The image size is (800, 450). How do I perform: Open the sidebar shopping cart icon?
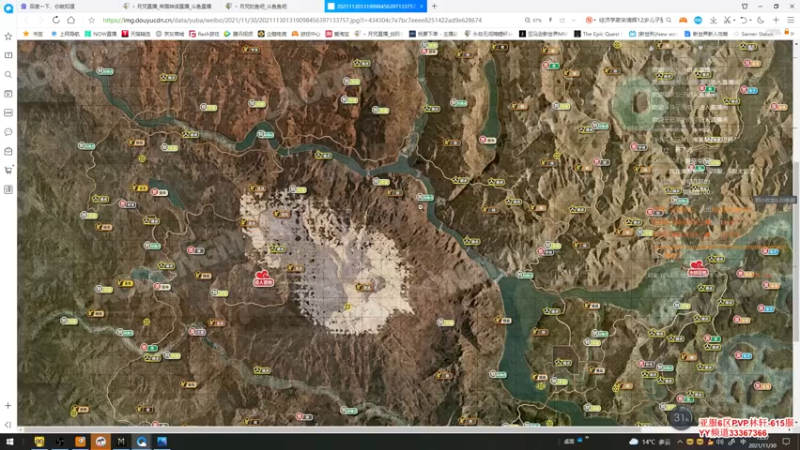pos(8,170)
